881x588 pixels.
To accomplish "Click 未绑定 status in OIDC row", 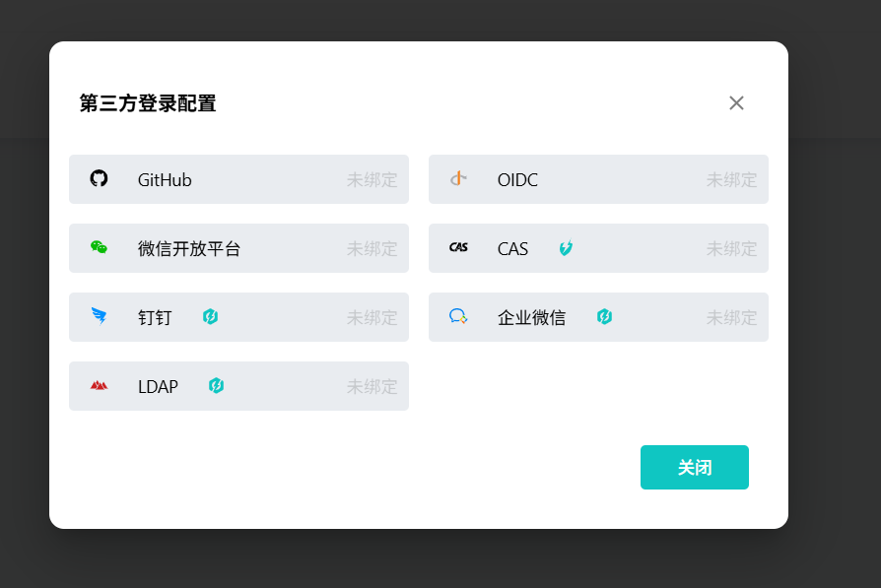I will (731, 179).
